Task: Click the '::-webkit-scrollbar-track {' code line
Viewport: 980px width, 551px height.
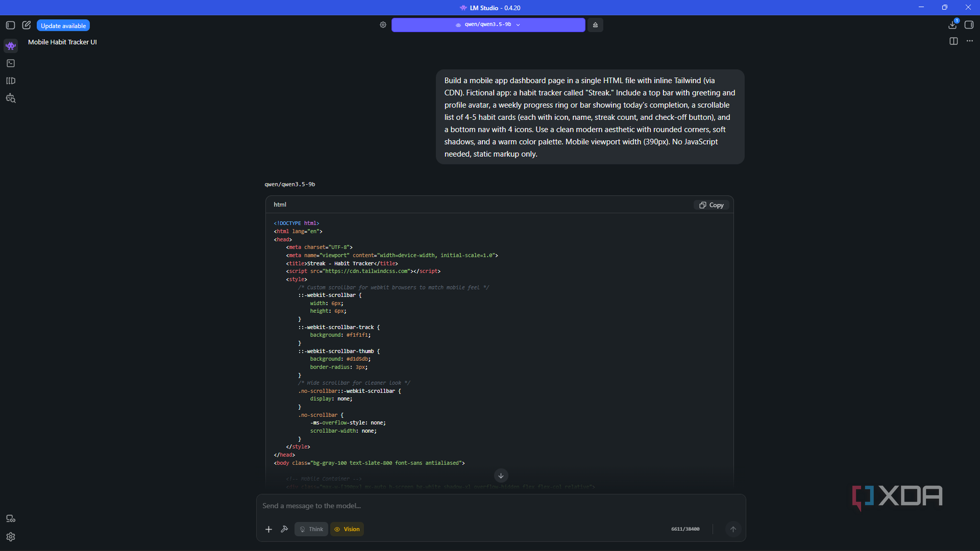Action: pos(339,327)
